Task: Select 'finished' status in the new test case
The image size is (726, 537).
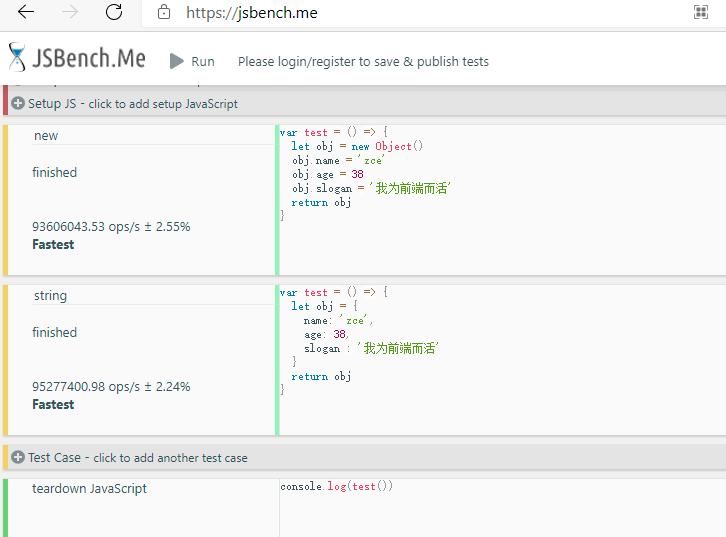Action: click(x=55, y=173)
